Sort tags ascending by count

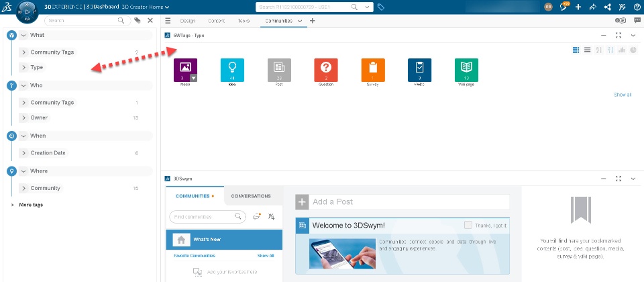coord(599,50)
